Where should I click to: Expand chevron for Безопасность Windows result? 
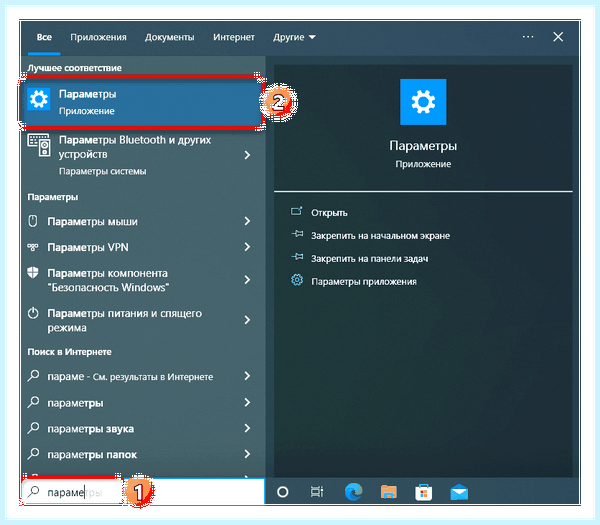point(247,280)
